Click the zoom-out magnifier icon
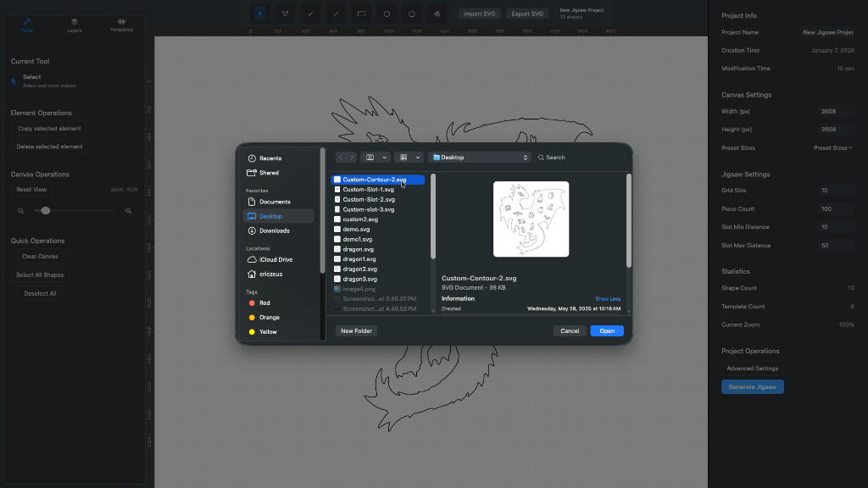Image resolution: width=868 pixels, height=488 pixels. pos(20,210)
